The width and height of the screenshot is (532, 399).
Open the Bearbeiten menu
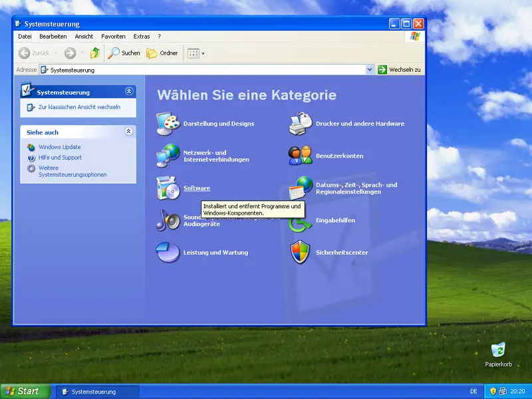pos(53,37)
